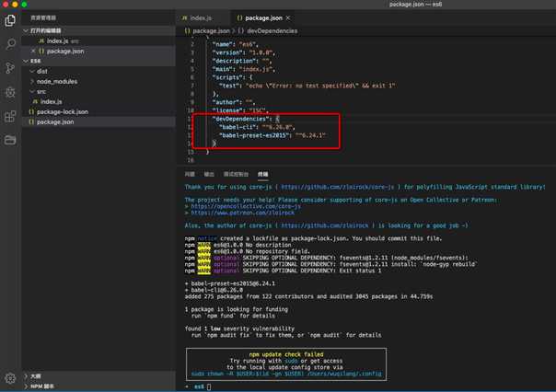Click the "scripts" line in editor
556x392 pixels.
click(232, 77)
